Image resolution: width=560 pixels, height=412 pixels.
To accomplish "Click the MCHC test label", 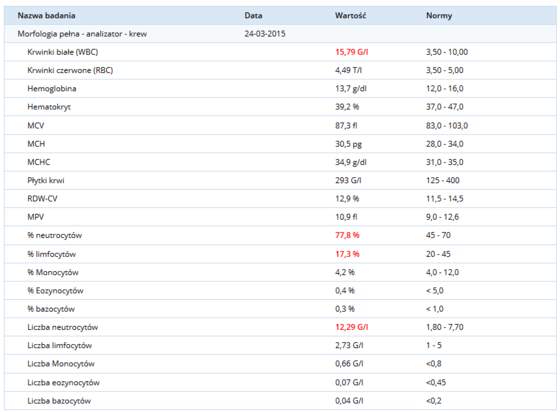I will tap(39, 162).
